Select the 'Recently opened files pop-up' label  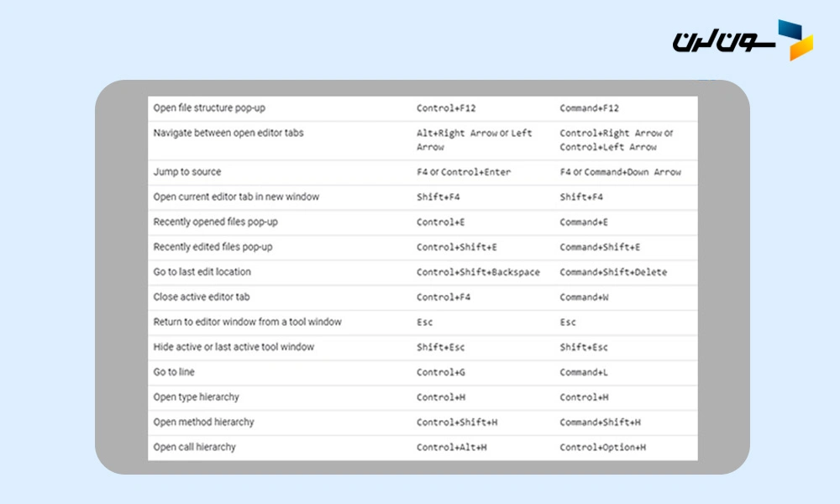tap(215, 223)
